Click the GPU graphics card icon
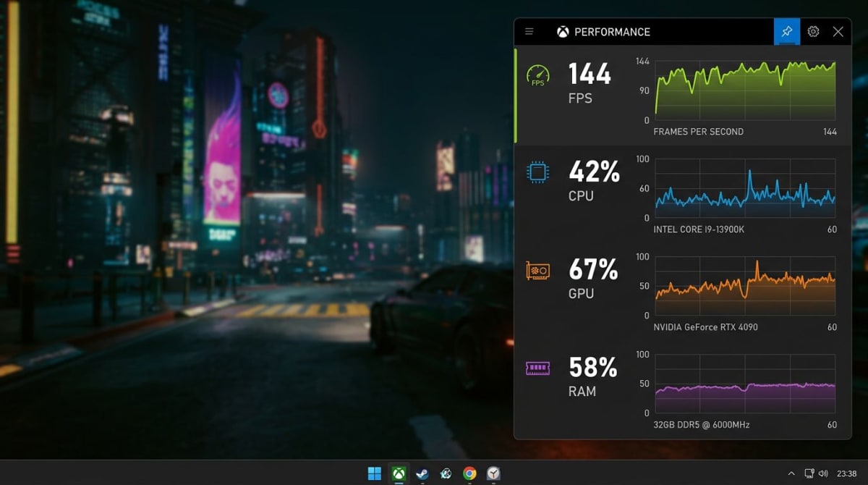 537,271
